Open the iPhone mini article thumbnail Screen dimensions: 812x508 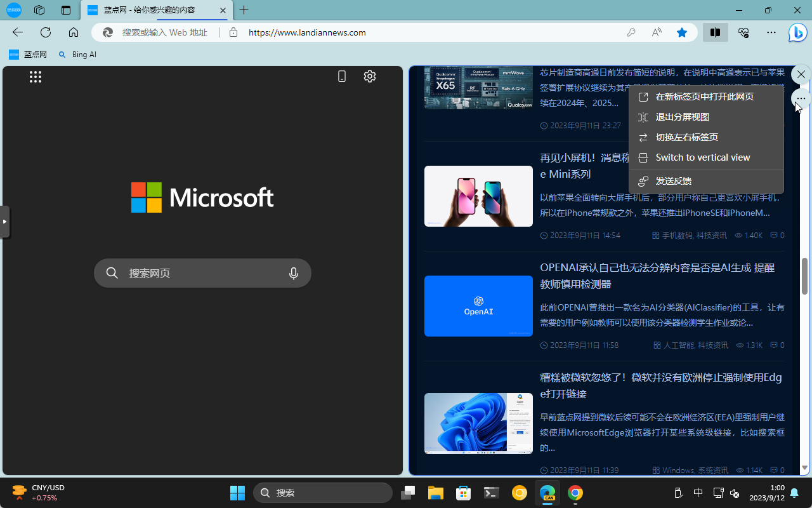[478, 196]
